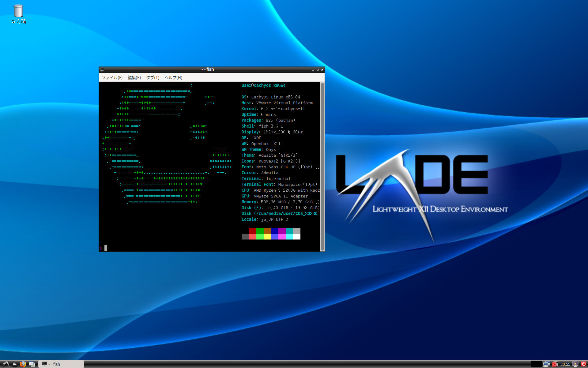Click the 20:55 clock in the panel
588x368 pixels.
coord(565,364)
